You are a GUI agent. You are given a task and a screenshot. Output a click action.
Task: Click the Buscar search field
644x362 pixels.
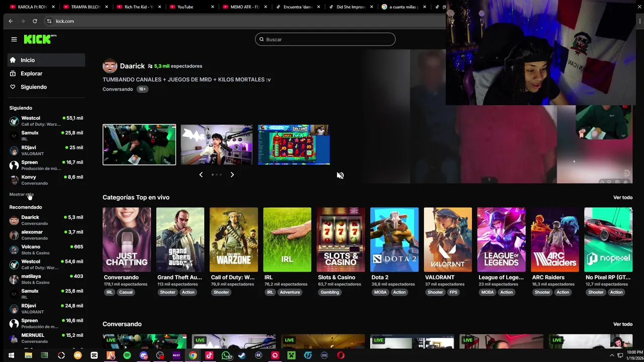tap(325, 39)
